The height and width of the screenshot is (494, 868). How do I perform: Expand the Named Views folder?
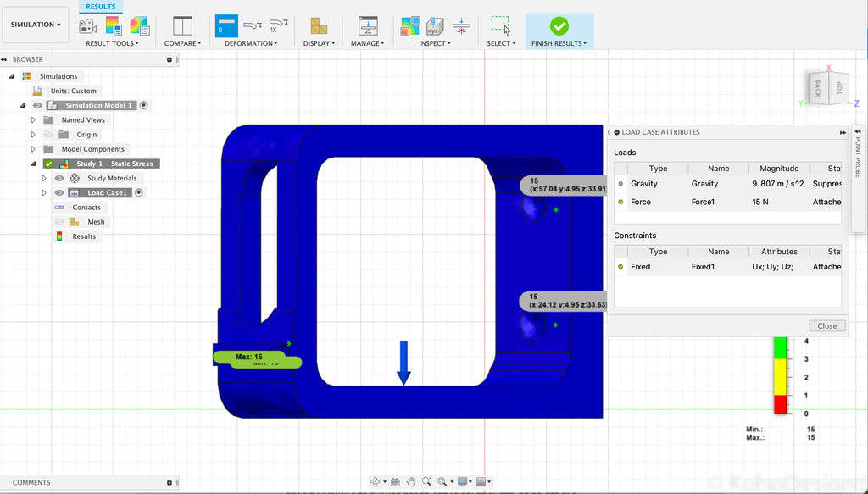pyautogui.click(x=34, y=120)
